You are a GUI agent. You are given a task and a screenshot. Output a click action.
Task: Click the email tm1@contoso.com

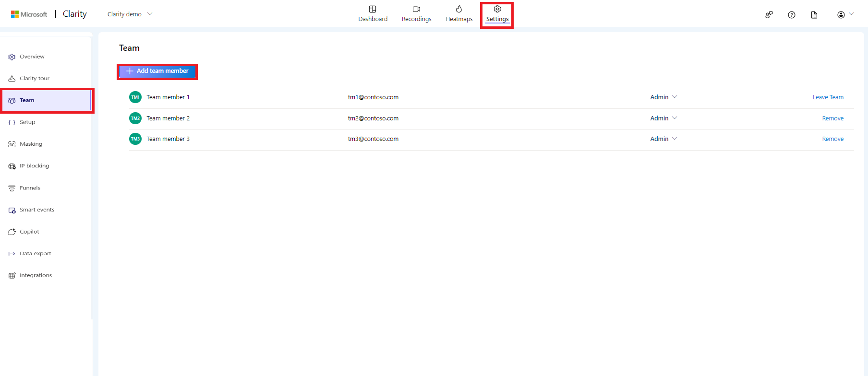point(373,97)
